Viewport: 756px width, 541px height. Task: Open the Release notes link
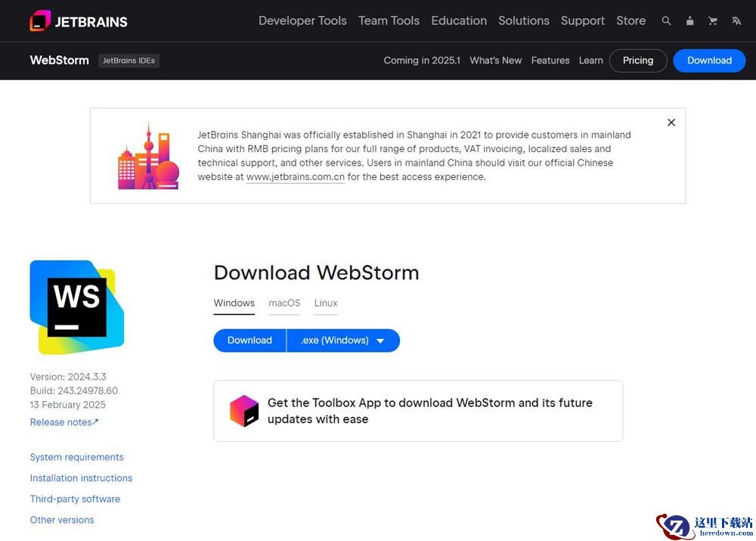click(64, 422)
